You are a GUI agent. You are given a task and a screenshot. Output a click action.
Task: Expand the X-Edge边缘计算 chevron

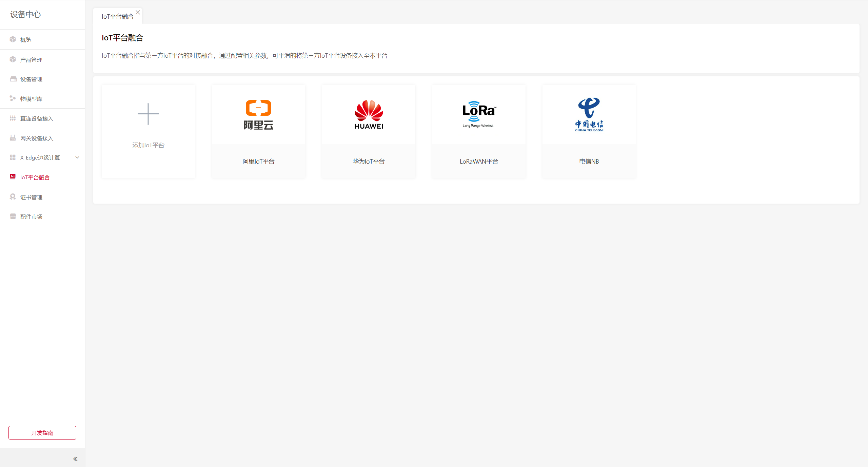(77, 157)
